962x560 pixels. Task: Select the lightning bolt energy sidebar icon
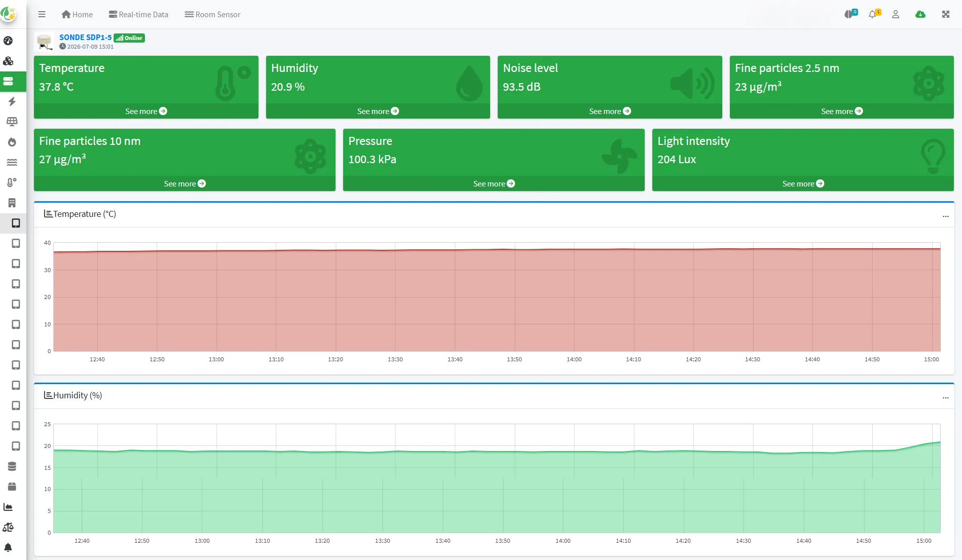[x=12, y=101]
